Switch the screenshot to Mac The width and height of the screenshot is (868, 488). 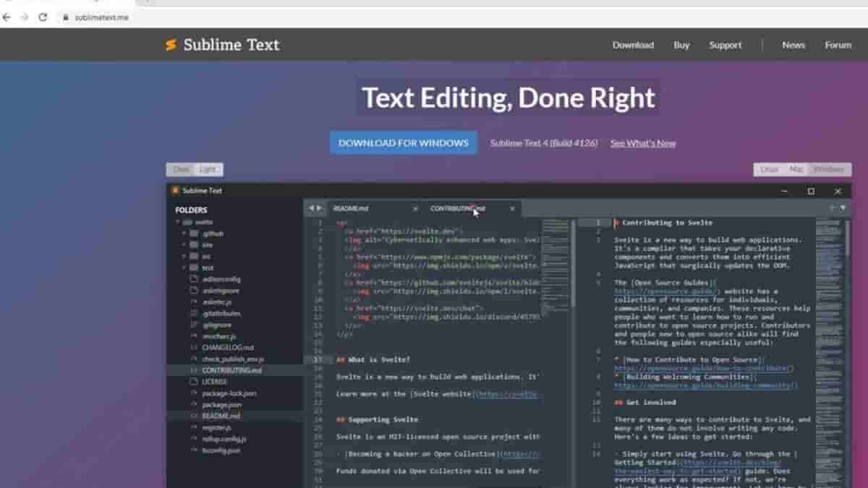tap(795, 168)
